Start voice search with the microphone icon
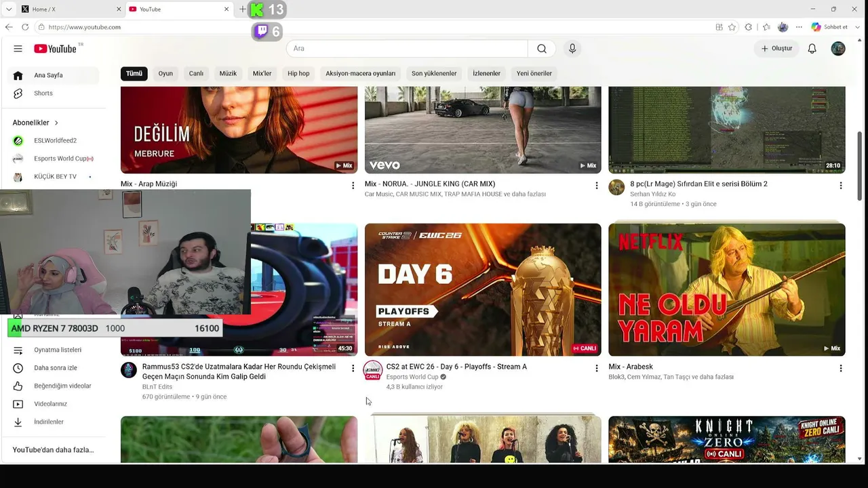 572,49
